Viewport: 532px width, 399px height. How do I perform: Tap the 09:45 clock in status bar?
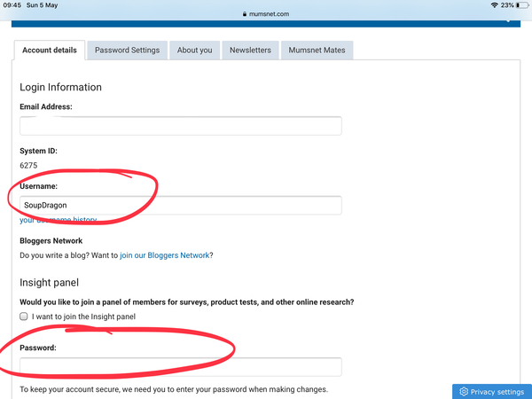(12, 5)
